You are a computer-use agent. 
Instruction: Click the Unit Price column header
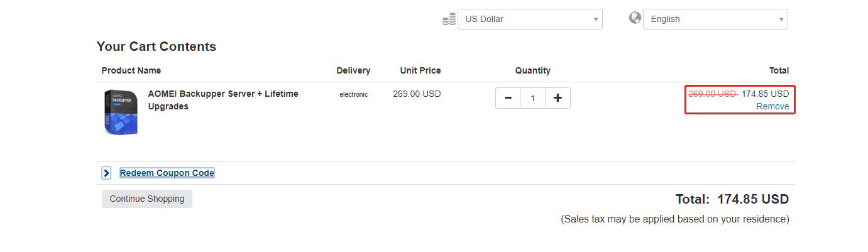coord(420,70)
